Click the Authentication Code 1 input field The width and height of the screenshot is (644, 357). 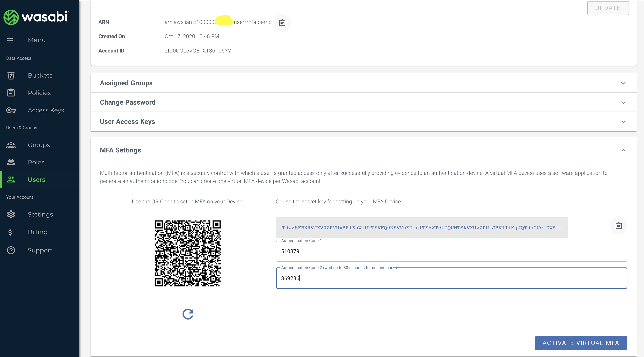452,251
